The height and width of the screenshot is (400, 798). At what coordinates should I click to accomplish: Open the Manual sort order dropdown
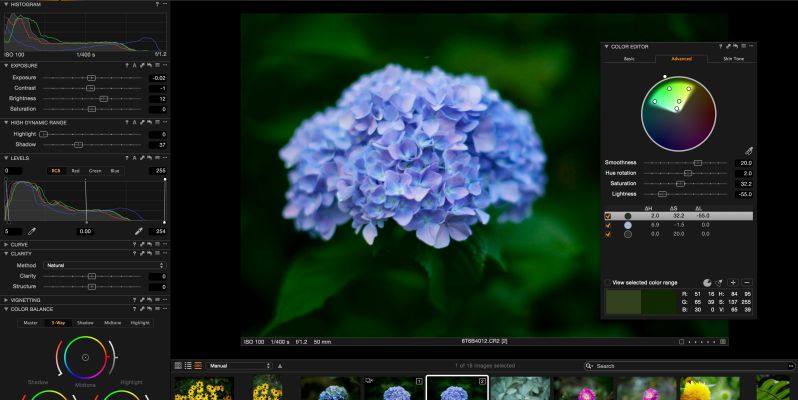point(240,366)
